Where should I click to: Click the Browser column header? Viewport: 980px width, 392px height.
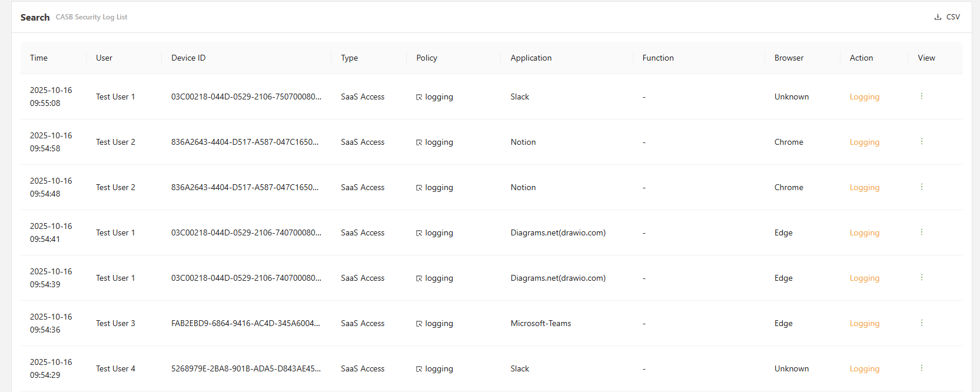789,58
